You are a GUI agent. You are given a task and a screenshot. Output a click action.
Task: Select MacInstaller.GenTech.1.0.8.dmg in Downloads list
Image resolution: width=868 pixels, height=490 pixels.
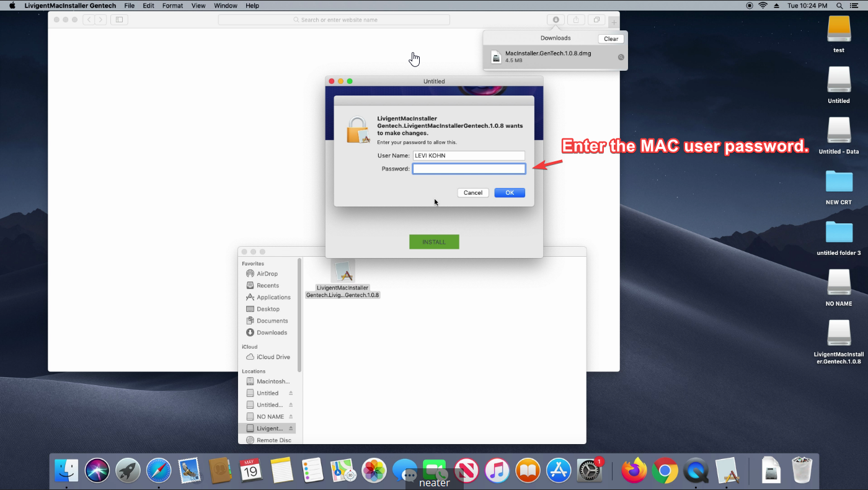point(555,57)
